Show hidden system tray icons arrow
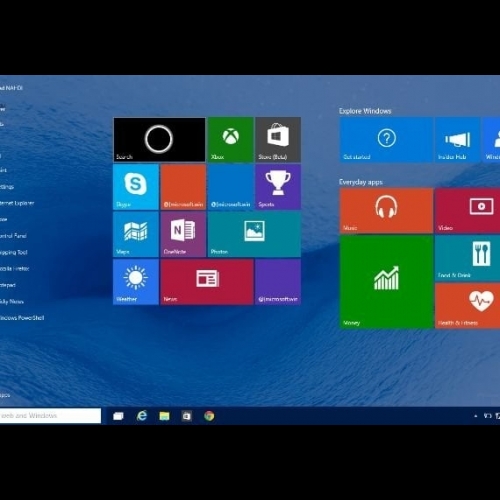The height and width of the screenshot is (500, 500). 476,416
